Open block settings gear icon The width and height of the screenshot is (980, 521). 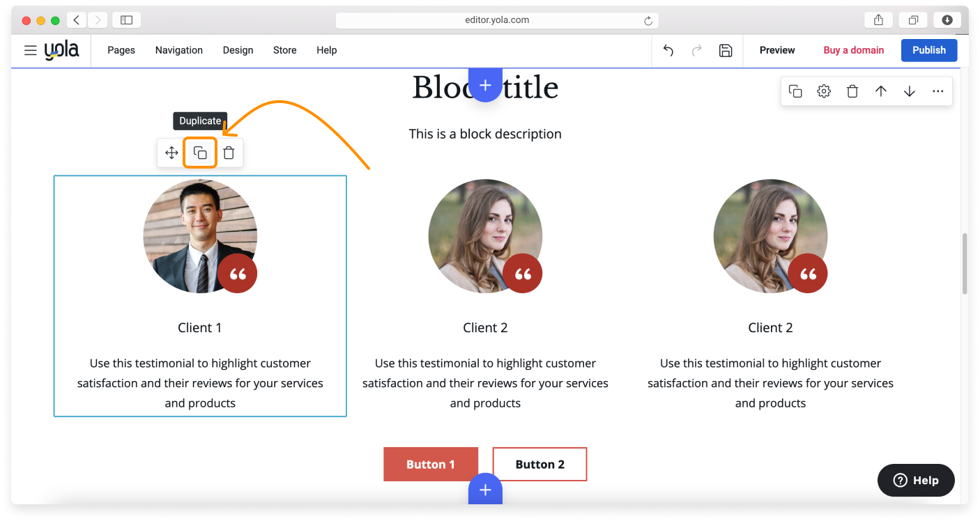point(824,91)
